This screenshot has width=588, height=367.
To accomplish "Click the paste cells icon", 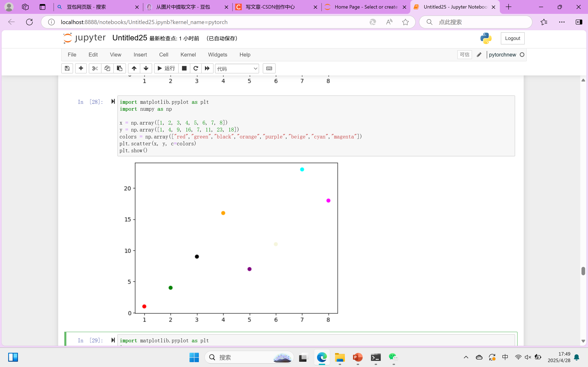I will click(120, 69).
